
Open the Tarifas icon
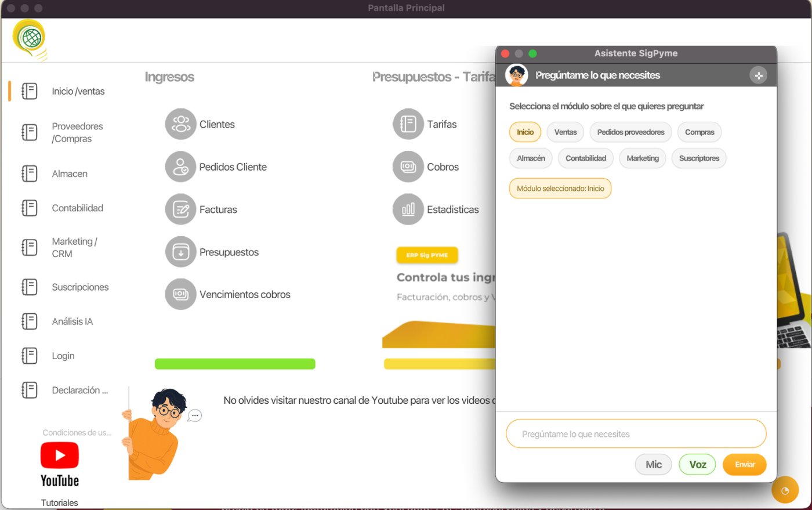[x=408, y=124]
